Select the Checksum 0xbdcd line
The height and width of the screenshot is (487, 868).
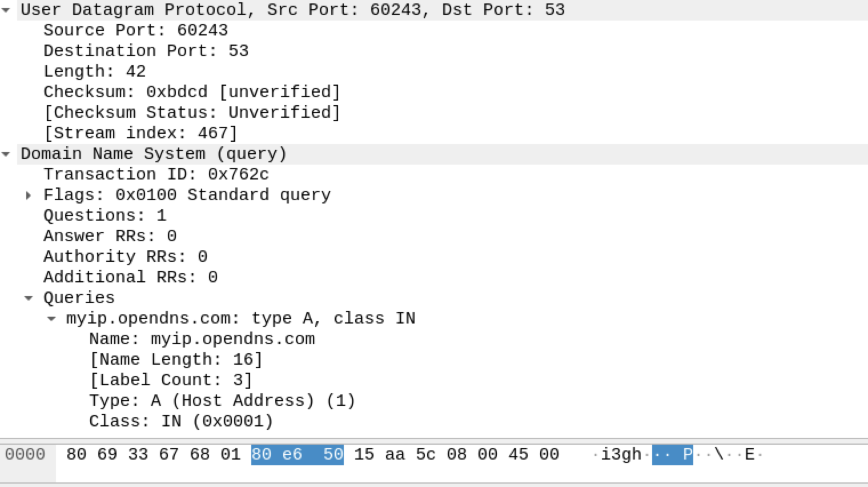coord(192,92)
